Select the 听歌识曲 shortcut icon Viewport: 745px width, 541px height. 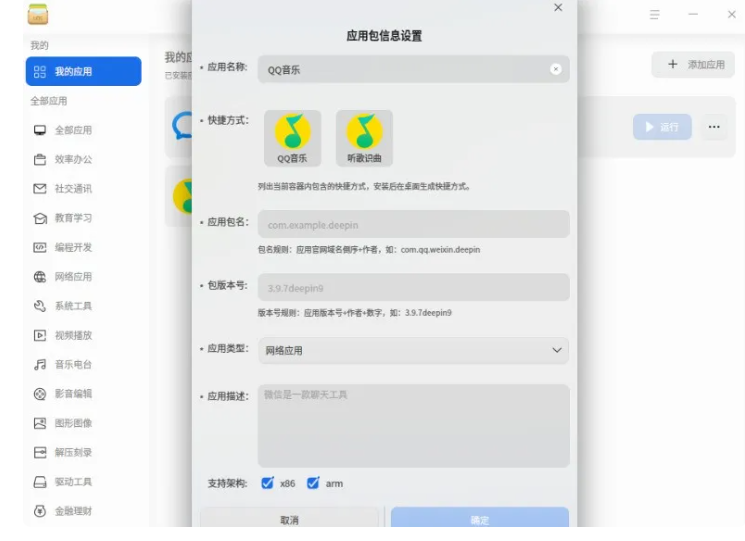[364, 138]
